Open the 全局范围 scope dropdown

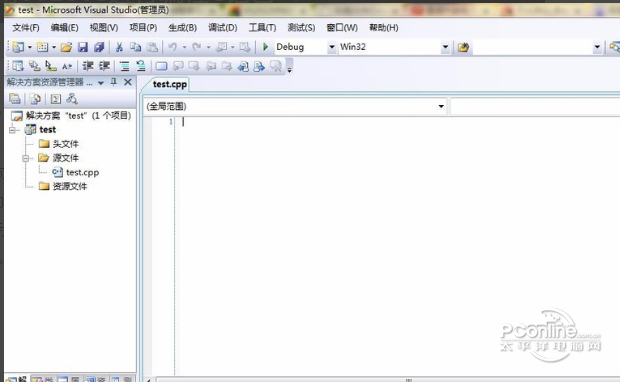coord(441,106)
